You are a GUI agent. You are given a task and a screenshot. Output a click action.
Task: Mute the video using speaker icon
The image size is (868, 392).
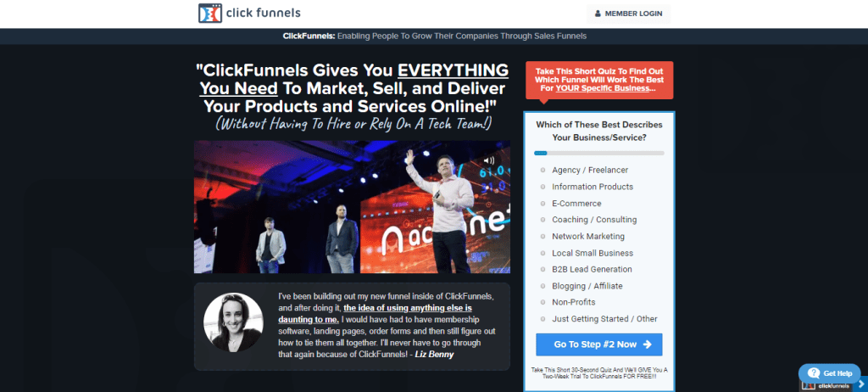[488, 160]
